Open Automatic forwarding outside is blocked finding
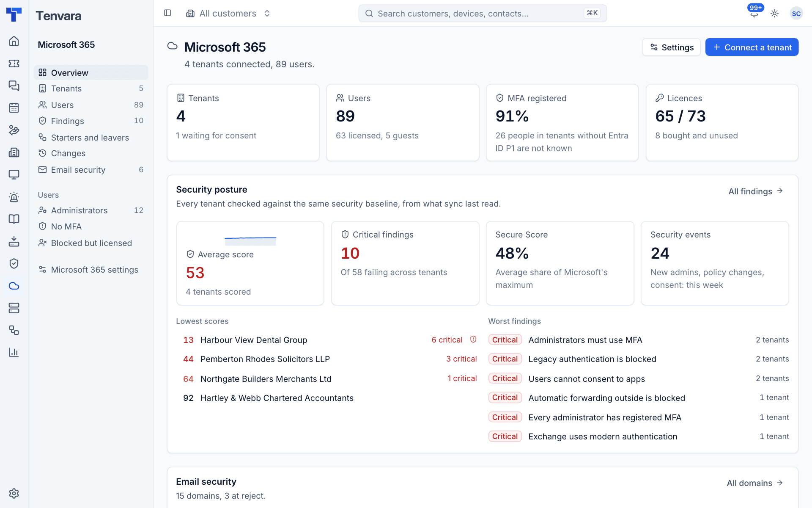 coord(639,398)
